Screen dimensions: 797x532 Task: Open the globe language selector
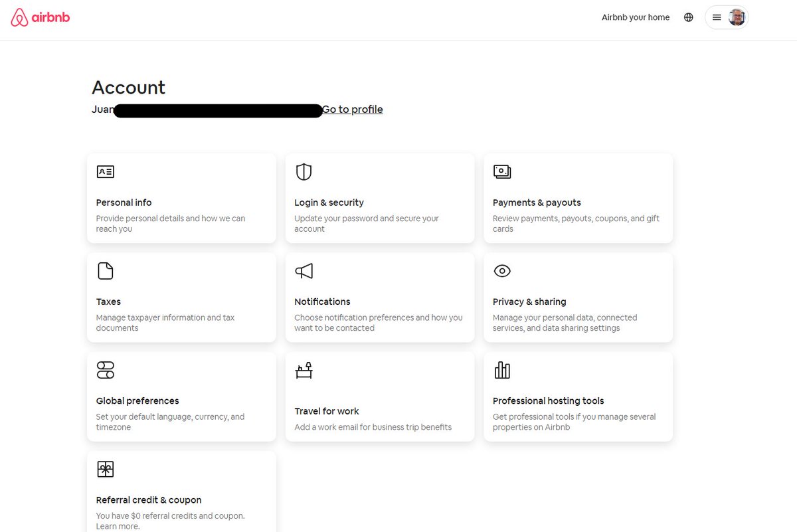tap(689, 17)
